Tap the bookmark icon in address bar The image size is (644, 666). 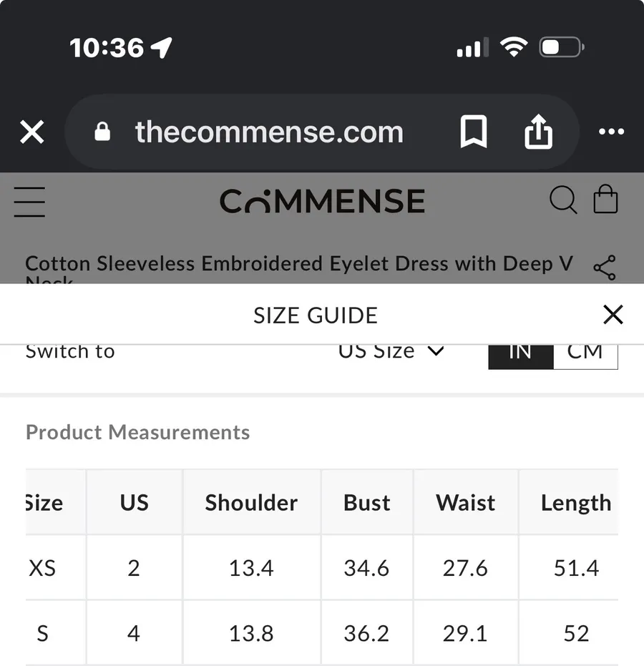(x=473, y=131)
